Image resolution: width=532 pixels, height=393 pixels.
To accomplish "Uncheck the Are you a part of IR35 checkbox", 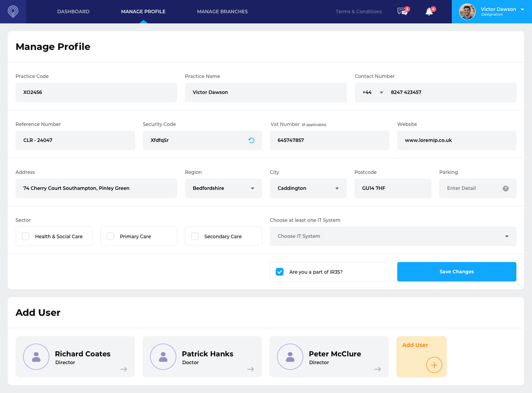I will (x=280, y=272).
